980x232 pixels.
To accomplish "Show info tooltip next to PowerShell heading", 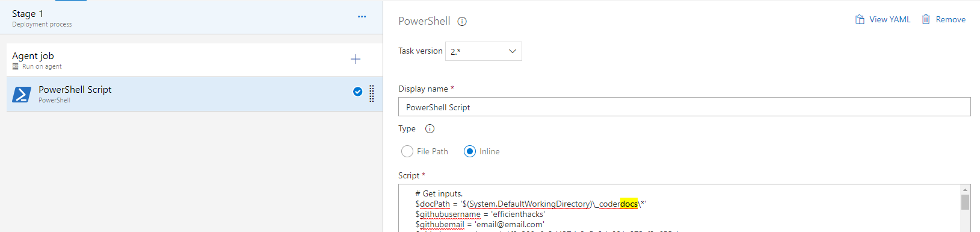I will 462,21.
